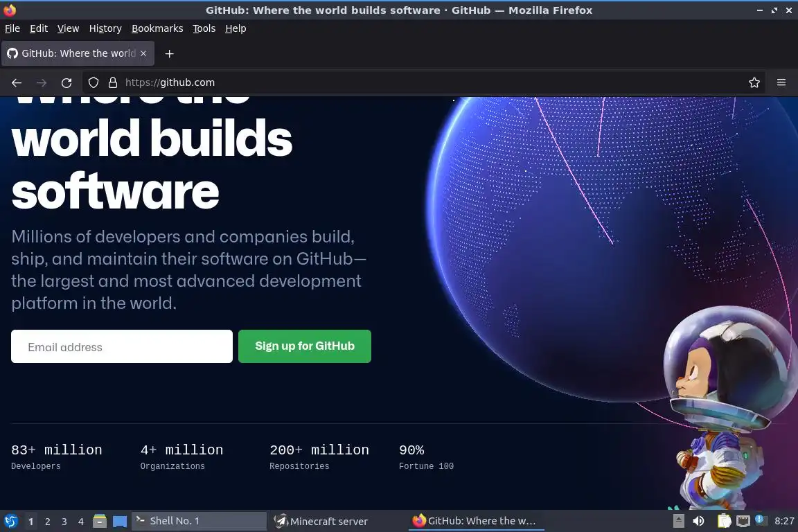This screenshot has height=532, width=798.
Task: Open the clipboard manager tray icon
Action: [x=724, y=521]
